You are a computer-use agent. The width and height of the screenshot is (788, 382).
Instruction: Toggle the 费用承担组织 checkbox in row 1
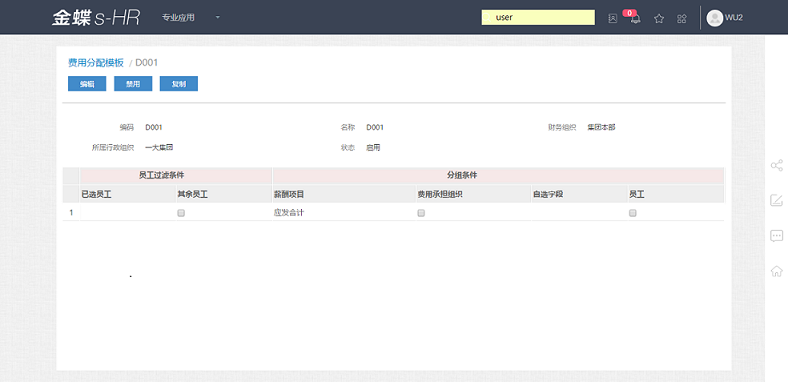(x=421, y=213)
